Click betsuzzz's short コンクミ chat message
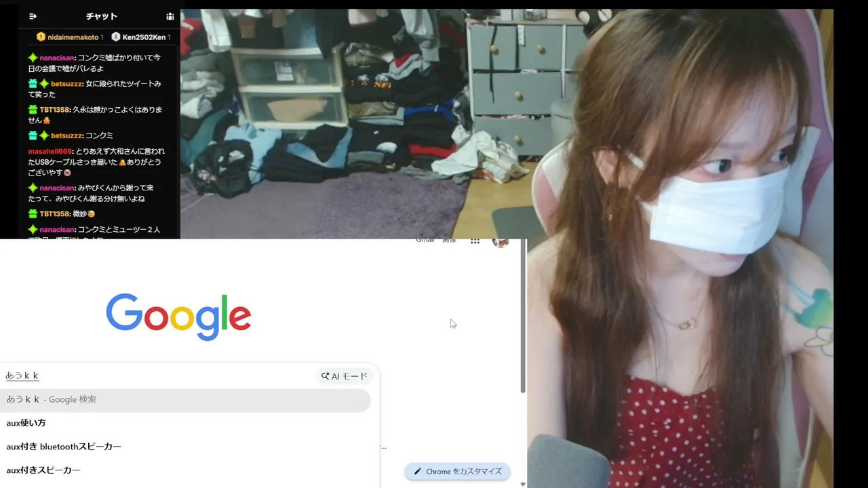 click(x=71, y=136)
